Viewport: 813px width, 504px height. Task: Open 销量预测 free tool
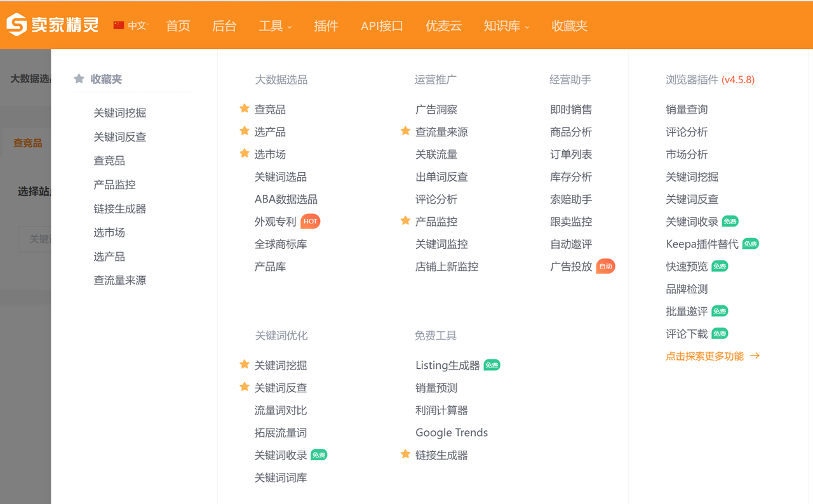click(436, 388)
